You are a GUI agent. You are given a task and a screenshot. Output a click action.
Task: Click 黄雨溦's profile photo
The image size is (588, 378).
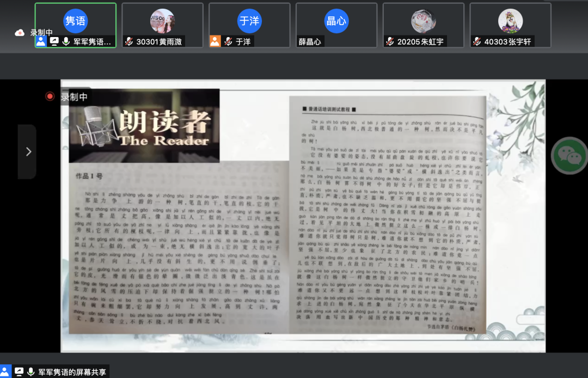click(162, 21)
